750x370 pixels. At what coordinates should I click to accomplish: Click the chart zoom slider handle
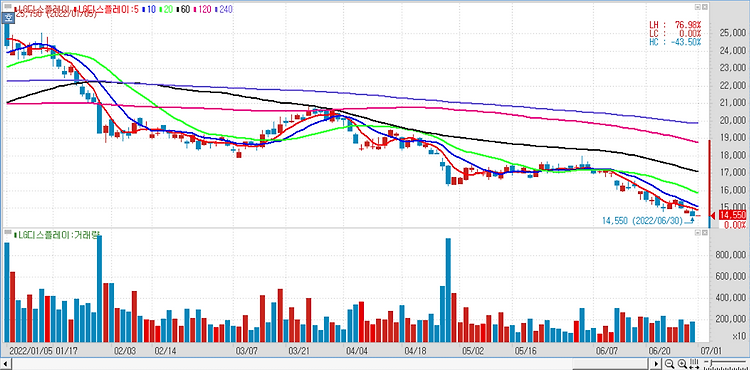point(711,363)
